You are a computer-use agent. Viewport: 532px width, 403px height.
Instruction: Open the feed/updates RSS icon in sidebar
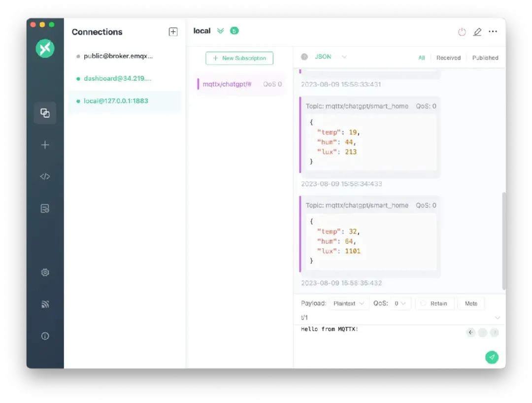[45, 304]
